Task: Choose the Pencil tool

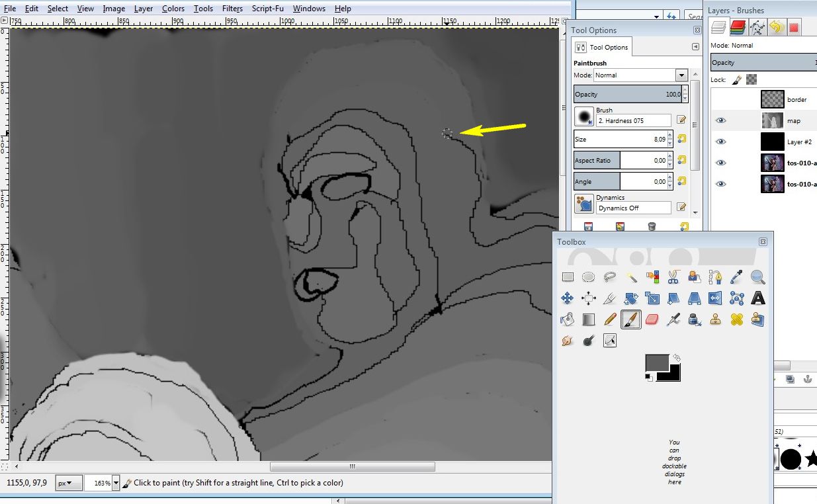Action: click(x=609, y=320)
